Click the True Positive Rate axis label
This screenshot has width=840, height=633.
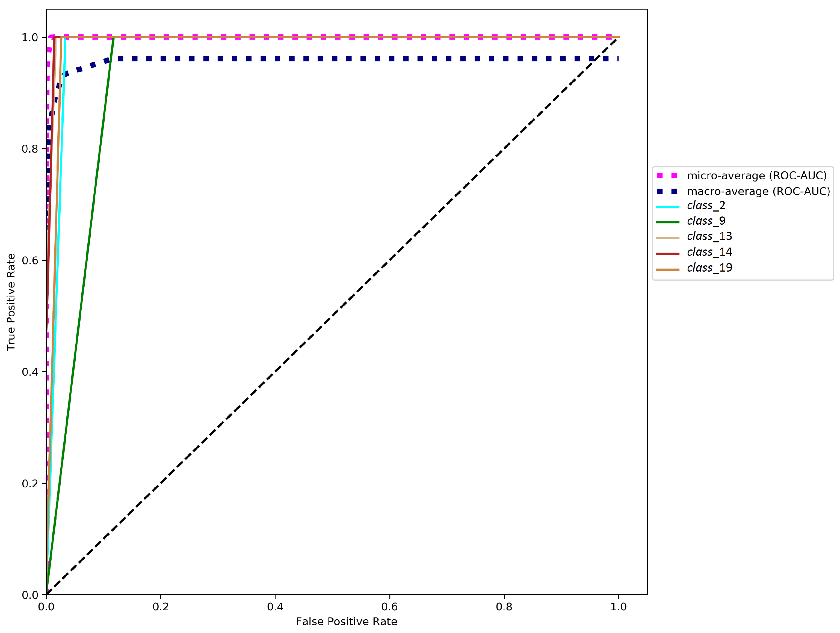(x=11, y=302)
